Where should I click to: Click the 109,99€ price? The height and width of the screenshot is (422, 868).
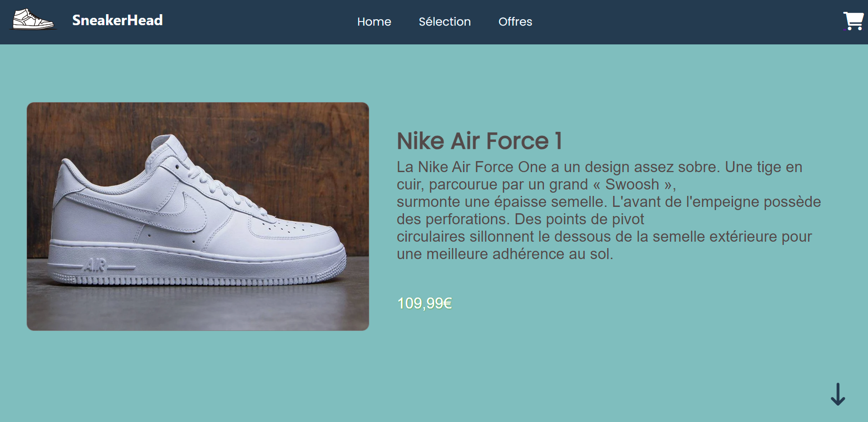coord(424,303)
